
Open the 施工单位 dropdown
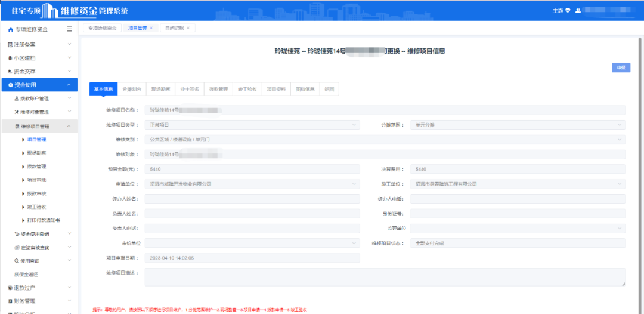pyautogui.click(x=518, y=184)
